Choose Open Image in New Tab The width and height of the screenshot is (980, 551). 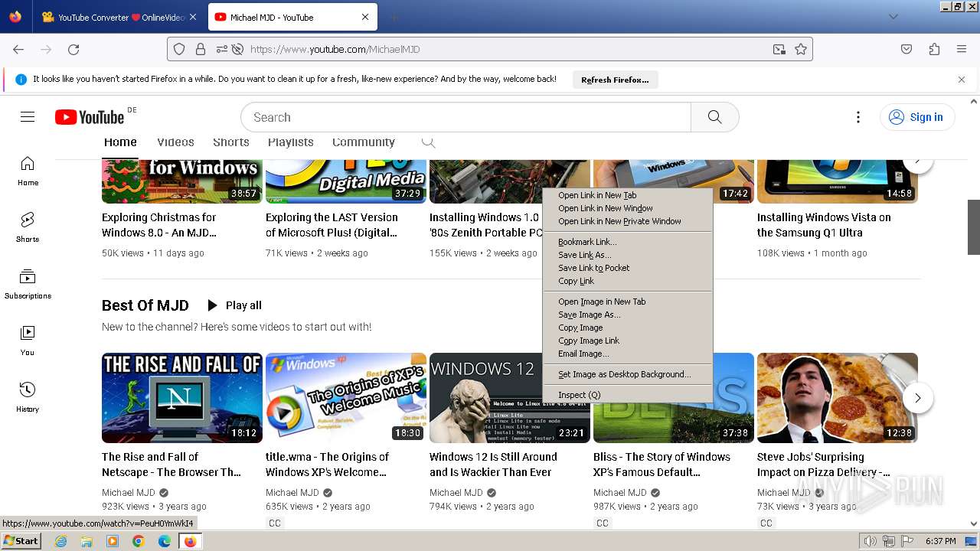[628, 302]
